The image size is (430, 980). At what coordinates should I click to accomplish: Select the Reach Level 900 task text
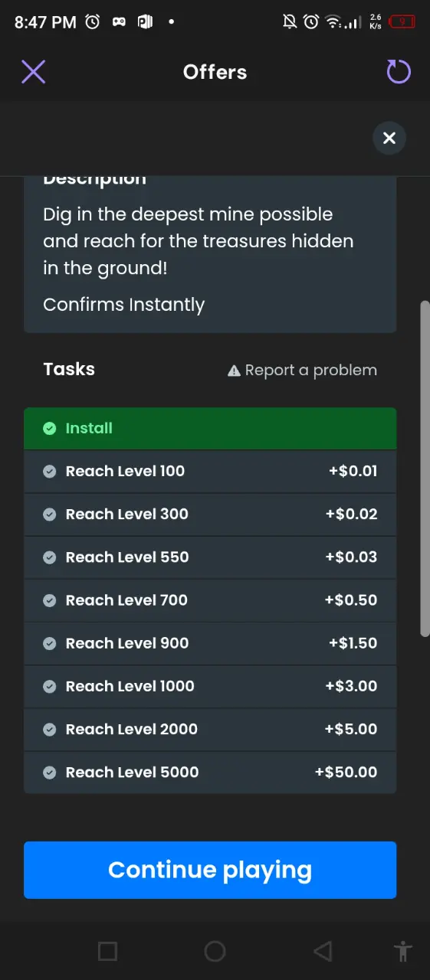point(127,643)
